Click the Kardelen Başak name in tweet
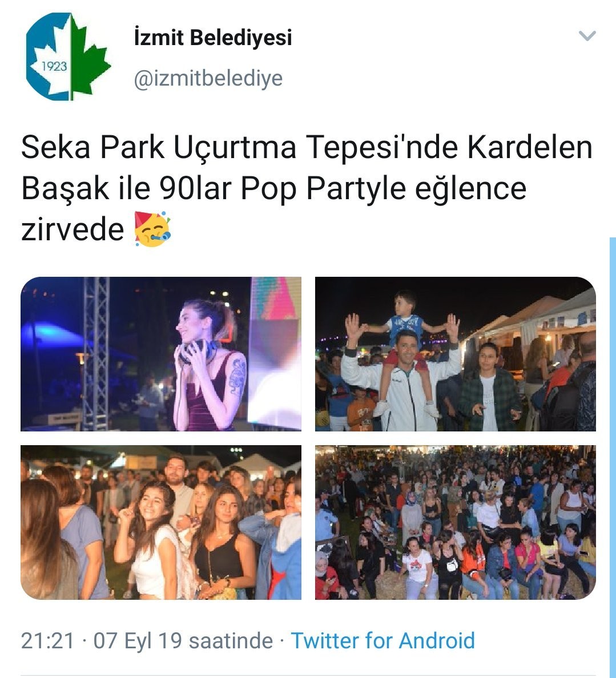Screen dimensions: 616x678 pyautogui.click(x=530, y=147)
